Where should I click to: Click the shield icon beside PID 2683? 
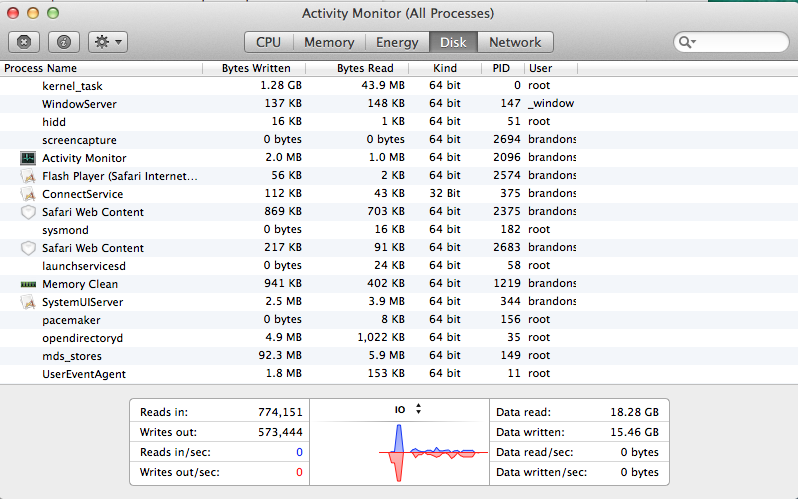[28, 248]
